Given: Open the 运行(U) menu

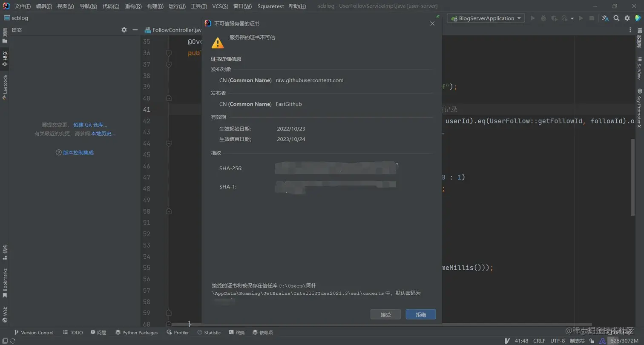Looking at the screenshot, I should pos(177,6).
